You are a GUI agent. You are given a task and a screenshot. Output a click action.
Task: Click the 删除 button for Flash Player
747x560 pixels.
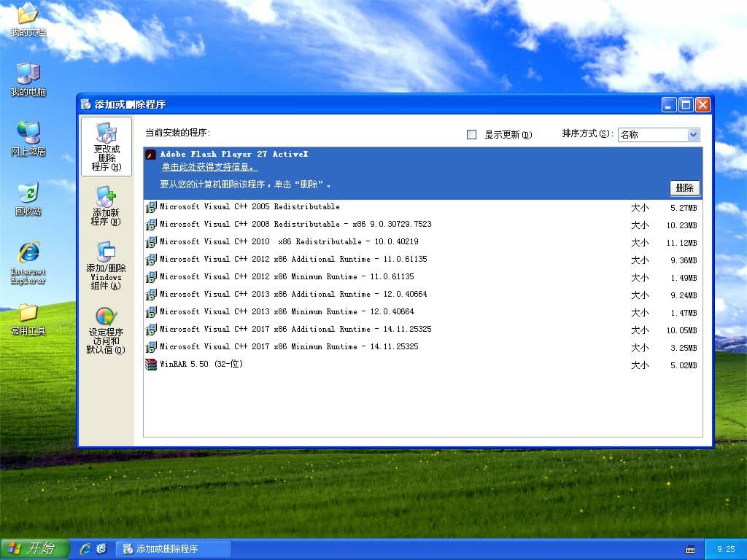point(684,188)
